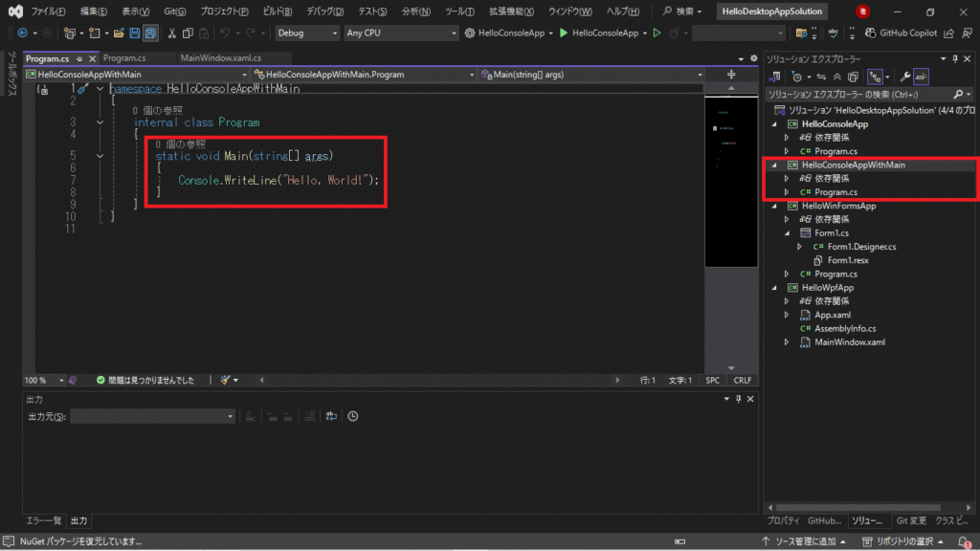Switch to the MainWindow.xaml.cs tab
This screenshot has width=980, height=551.
click(220, 58)
